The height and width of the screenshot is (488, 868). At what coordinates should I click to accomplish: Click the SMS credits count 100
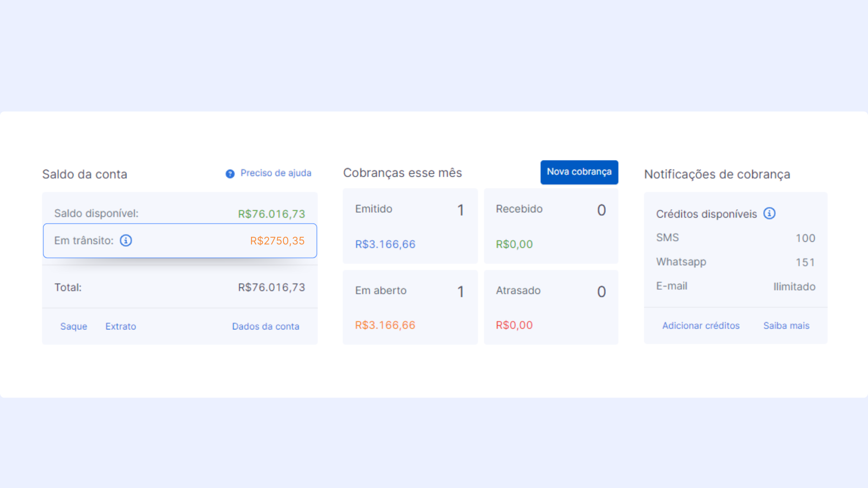(x=805, y=238)
